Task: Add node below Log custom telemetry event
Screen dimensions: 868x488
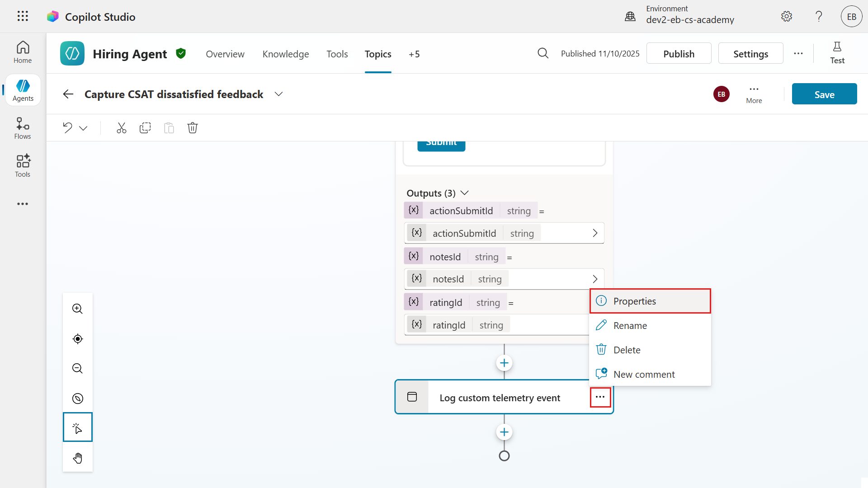Action: [x=504, y=432]
